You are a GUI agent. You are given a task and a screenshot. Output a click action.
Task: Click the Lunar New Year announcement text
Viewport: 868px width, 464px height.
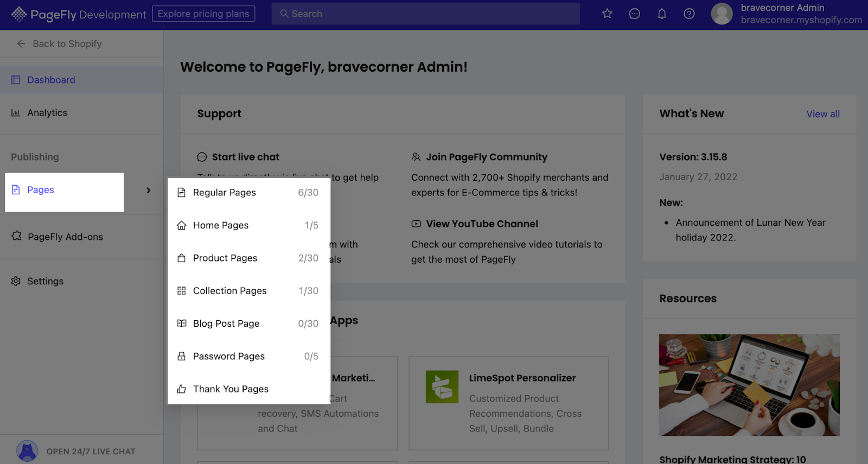(750, 230)
